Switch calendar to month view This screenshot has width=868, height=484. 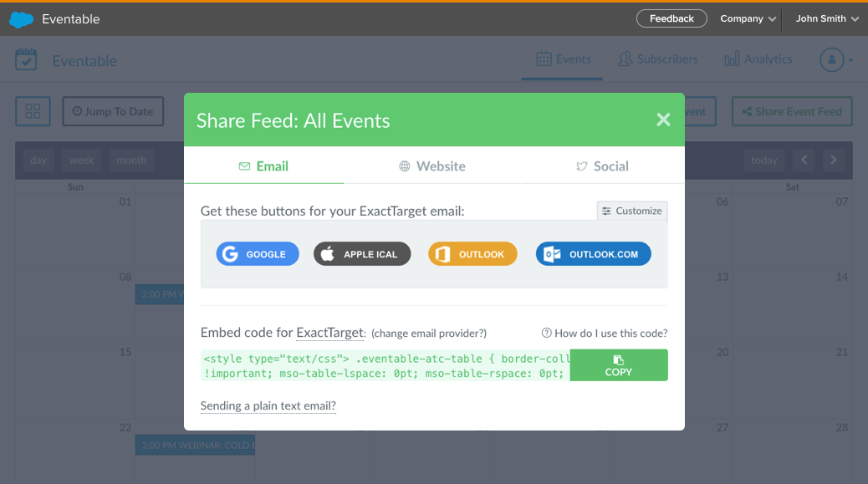point(131,160)
